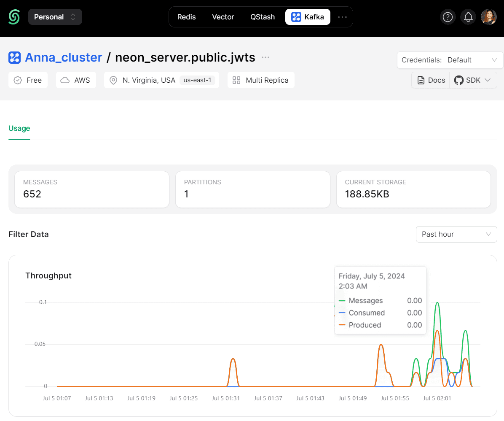The height and width of the screenshot is (421, 504).
Task: Select the Usage tab
Action: coord(19,128)
